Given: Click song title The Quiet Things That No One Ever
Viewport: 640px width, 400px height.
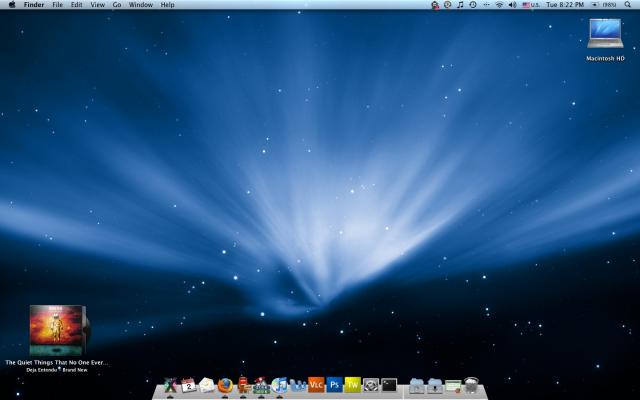Looking at the screenshot, I should (57, 362).
